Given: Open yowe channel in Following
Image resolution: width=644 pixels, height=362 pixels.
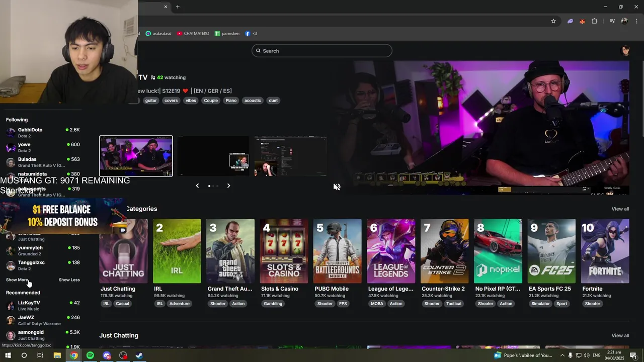Looking at the screenshot, I should pyautogui.click(x=43, y=147).
